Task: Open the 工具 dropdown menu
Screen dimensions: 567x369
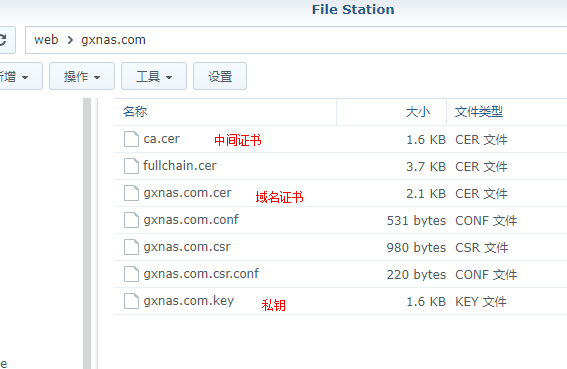Action: [154, 76]
